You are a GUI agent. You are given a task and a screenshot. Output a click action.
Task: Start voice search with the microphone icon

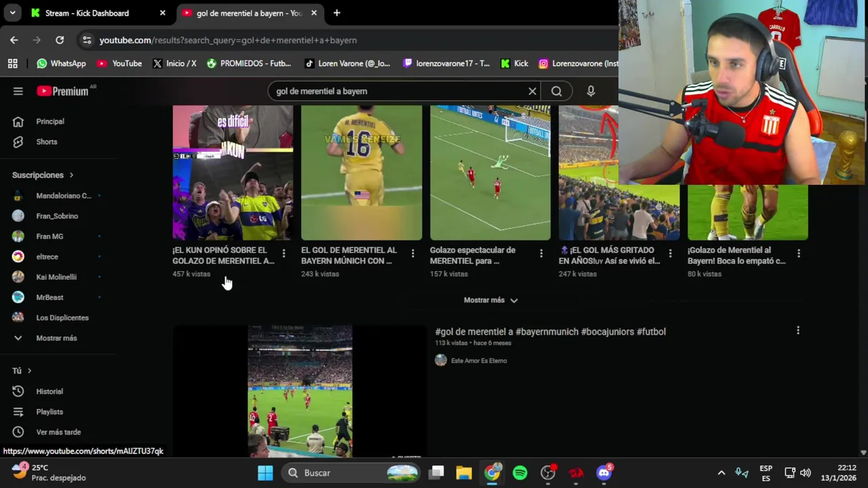click(591, 91)
